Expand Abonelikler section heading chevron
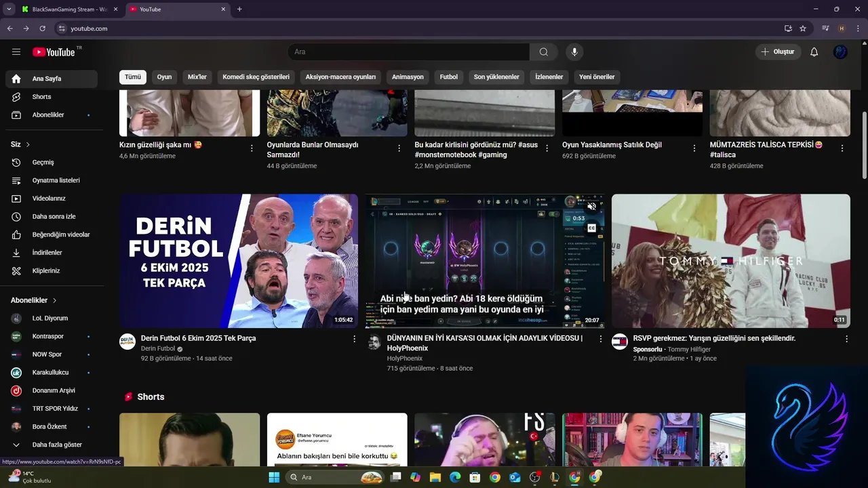This screenshot has width=868, height=488. [x=55, y=300]
